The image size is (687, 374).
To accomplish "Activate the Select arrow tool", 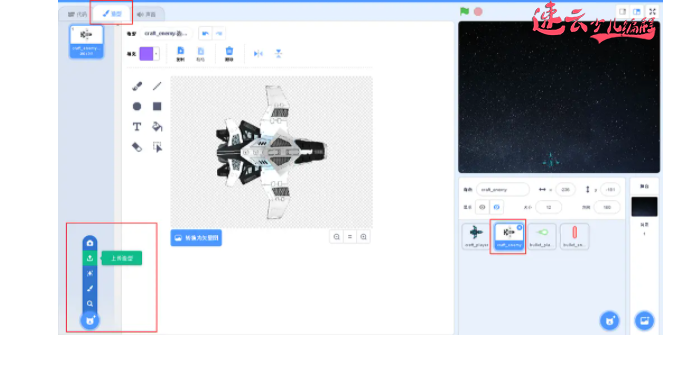I will (157, 147).
